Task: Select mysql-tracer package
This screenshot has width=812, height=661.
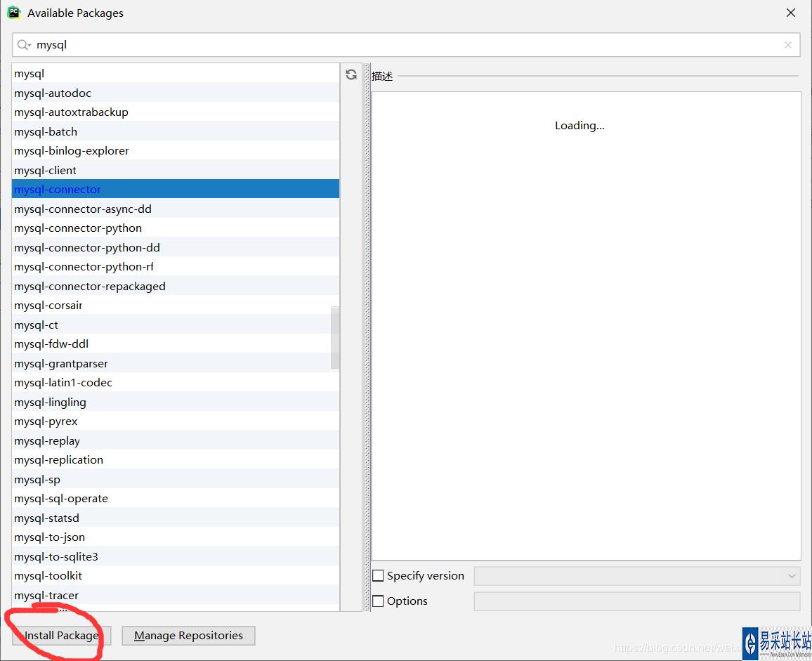Action: [176, 595]
